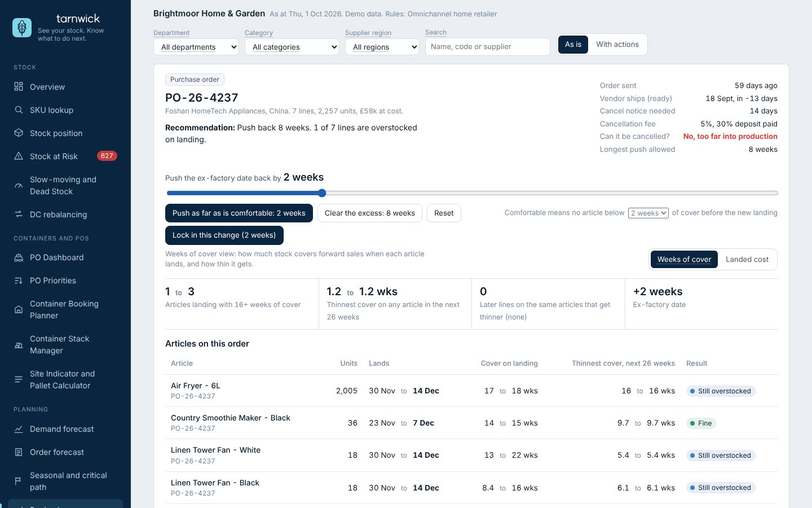The height and width of the screenshot is (508, 812).
Task: Go to PO Dashboard page
Action: 65,257
